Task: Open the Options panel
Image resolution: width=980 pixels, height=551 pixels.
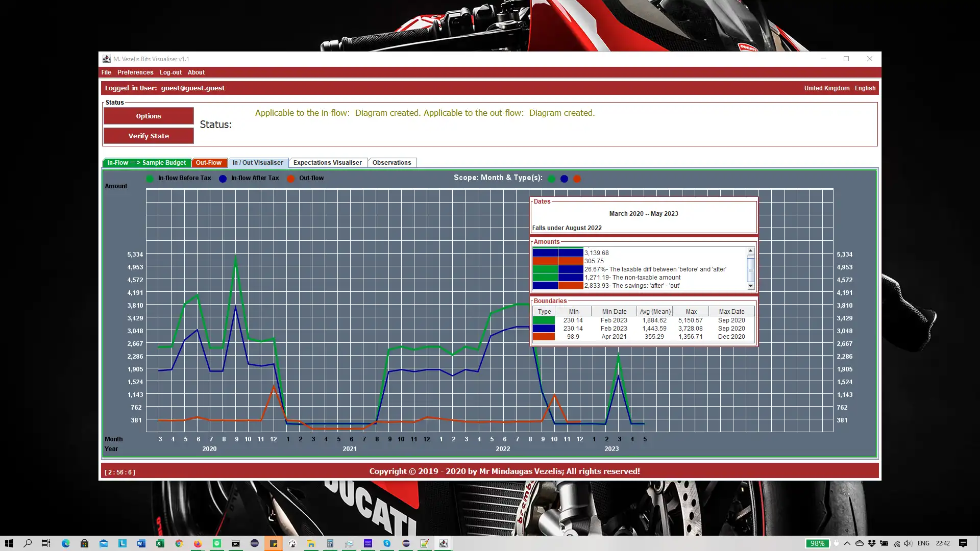Action: 148,115
